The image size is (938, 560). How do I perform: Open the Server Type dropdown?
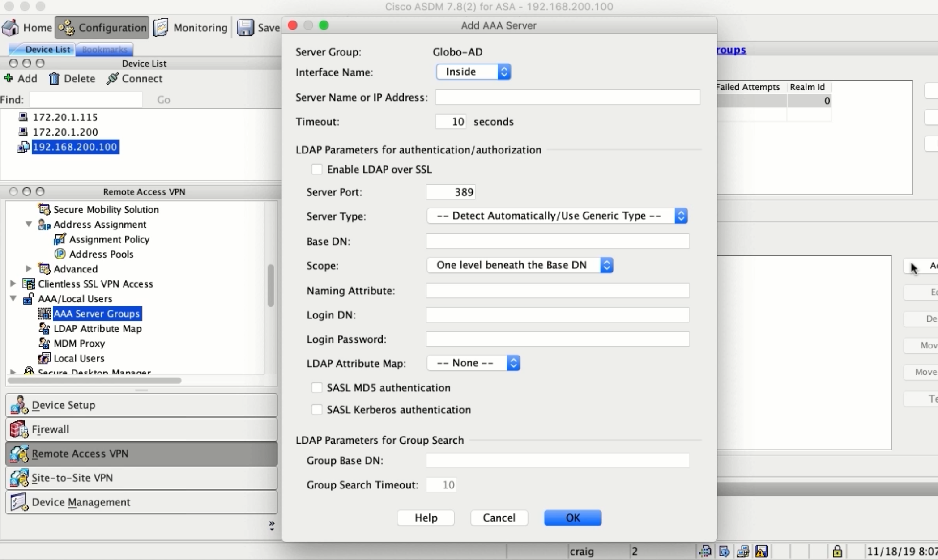tap(557, 216)
